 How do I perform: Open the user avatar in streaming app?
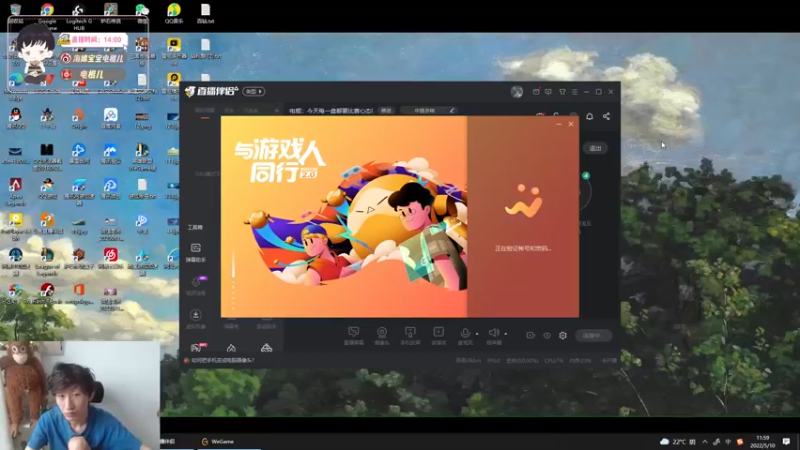pyautogui.click(x=517, y=92)
